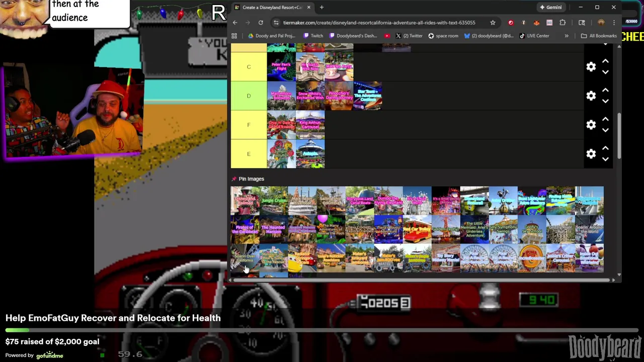Open the bookmarks apps grid icon

[234, 36]
